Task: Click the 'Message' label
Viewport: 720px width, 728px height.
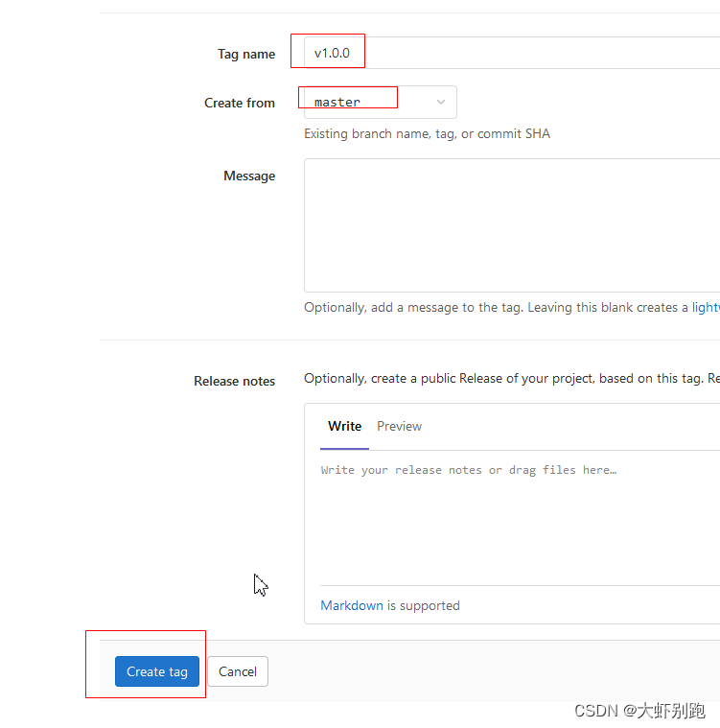Action: (x=249, y=176)
